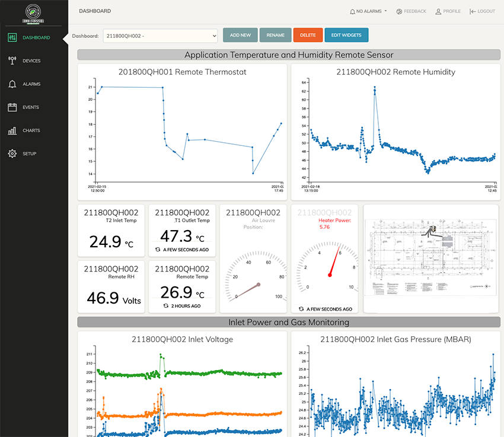The image size is (504, 437).
Task: Click the Charts bar-graph icon
Action: pos(12,130)
